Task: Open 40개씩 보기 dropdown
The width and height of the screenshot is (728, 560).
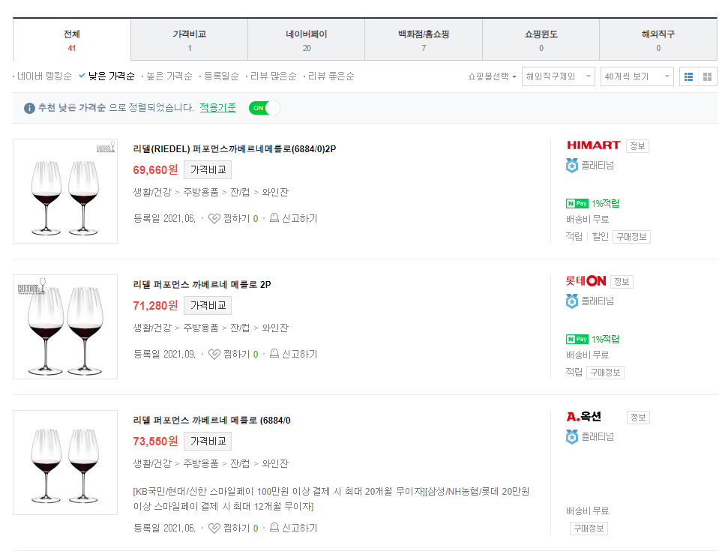Action: click(637, 76)
